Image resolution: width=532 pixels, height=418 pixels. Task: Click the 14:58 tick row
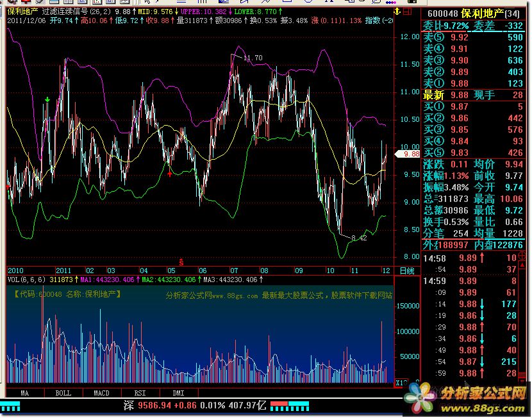click(x=470, y=258)
